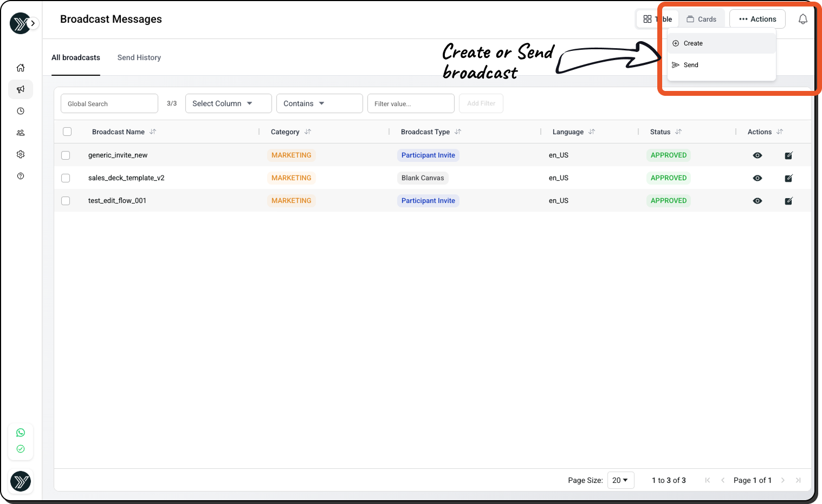Click the notification bell icon
The height and width of the screenshot is (504, 822).
(x=802, y=19)
